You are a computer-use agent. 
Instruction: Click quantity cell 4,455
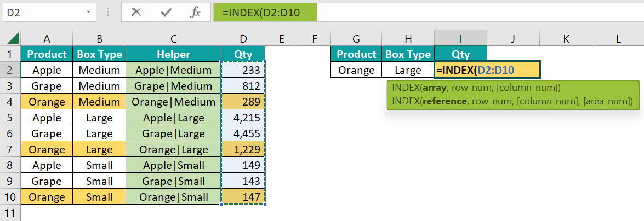pyautogui.click(x=243, y=133)
